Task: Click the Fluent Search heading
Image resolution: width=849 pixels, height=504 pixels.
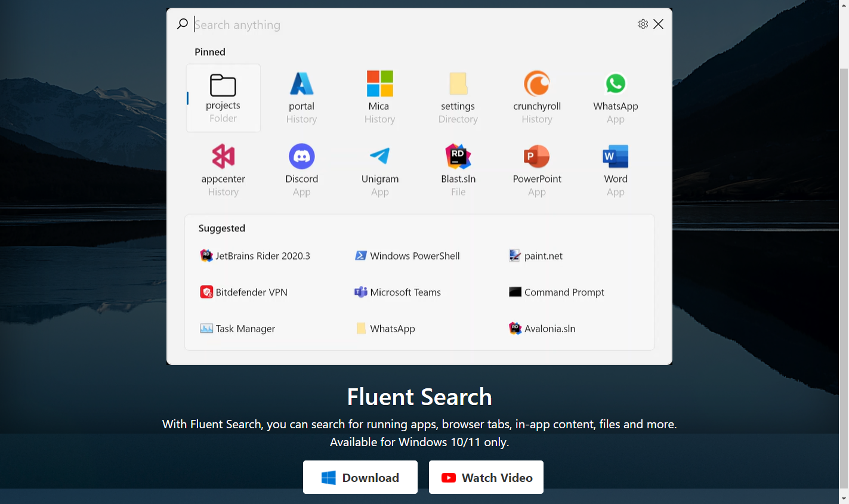Action: click(419, 397)
